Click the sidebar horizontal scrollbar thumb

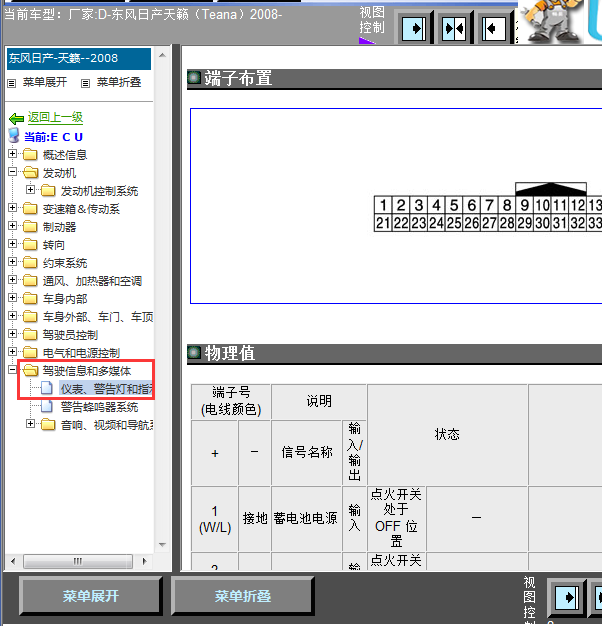point(78,561)
